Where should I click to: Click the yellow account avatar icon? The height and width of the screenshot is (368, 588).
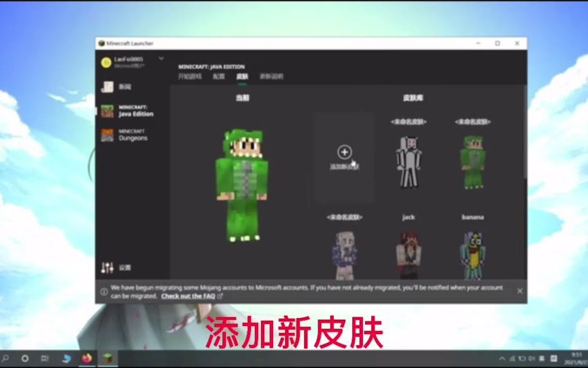[x=106, y=62]
